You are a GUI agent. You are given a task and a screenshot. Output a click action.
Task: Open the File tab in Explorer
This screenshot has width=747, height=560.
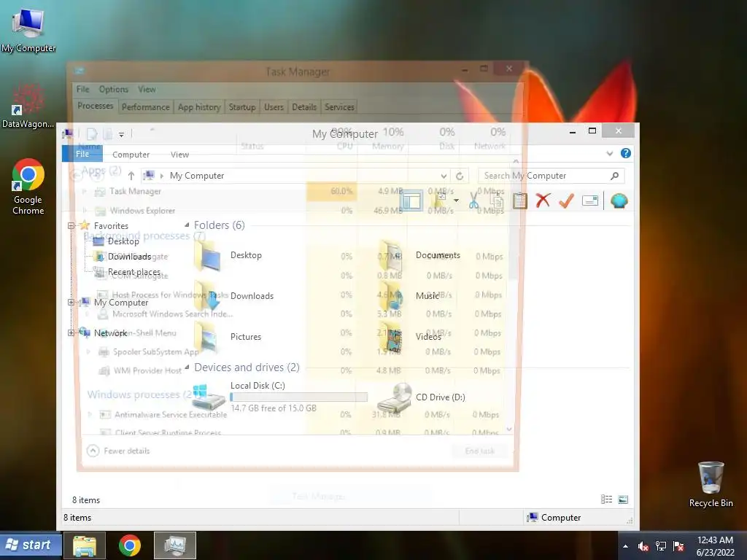82,154
